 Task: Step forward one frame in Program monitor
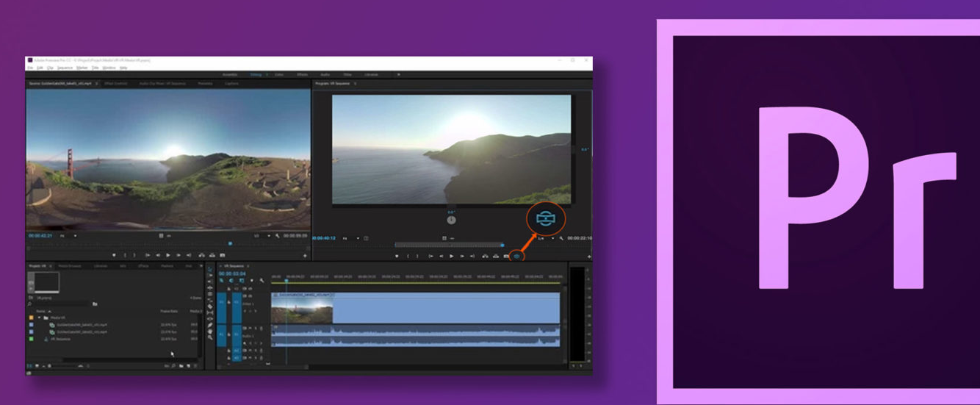[x=462, y=256]
